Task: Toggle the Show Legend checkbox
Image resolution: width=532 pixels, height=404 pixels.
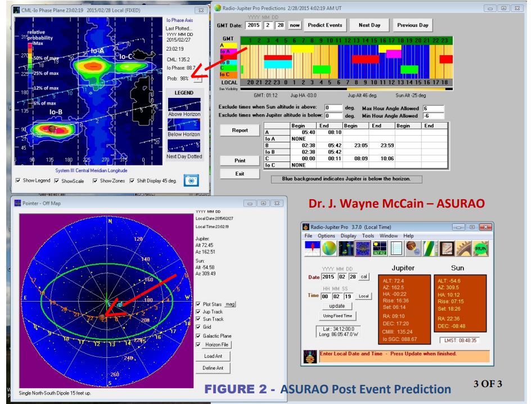Action: (18, 180)
